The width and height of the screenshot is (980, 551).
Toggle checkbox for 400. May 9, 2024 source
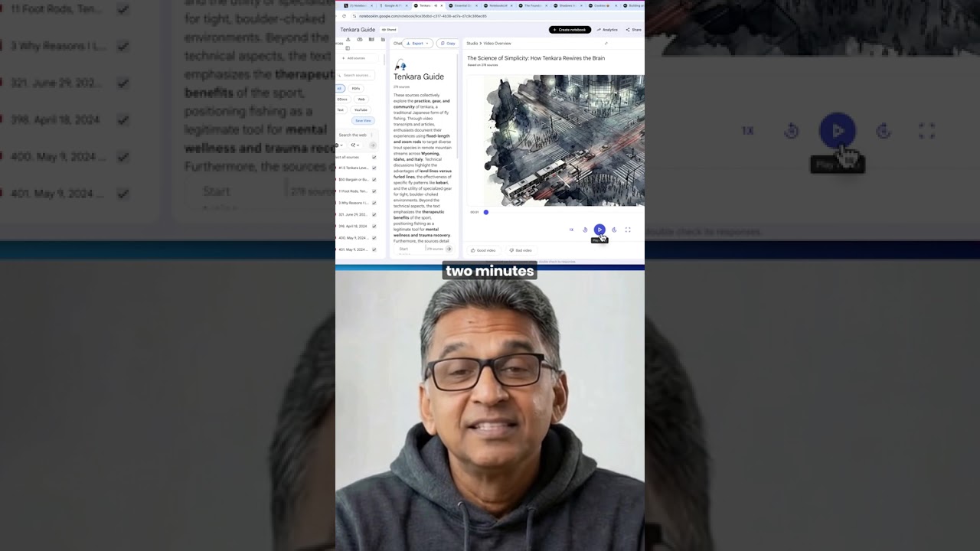[374, 238]
